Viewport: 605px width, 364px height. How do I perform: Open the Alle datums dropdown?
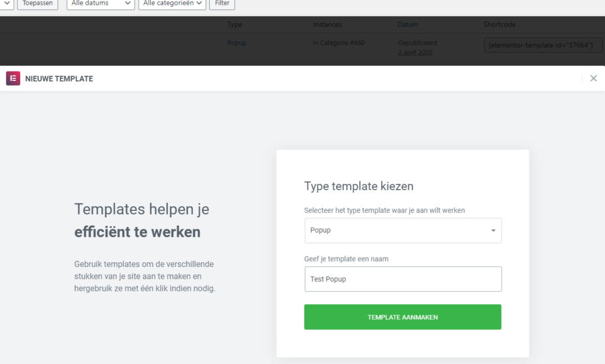pyautogui.click(x=100, y=3)
